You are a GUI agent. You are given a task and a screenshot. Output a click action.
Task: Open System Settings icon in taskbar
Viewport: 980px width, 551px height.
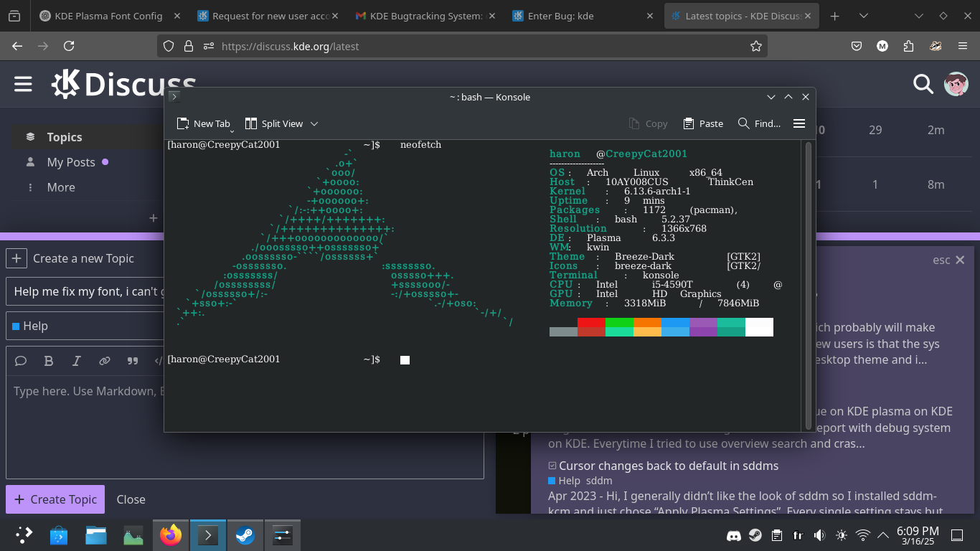tap(283, 534)
